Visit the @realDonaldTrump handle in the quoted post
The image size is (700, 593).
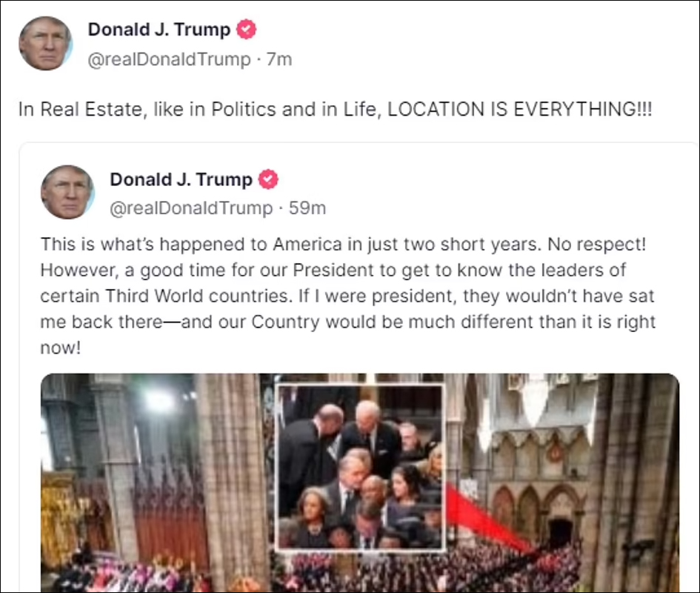[191, 208]
